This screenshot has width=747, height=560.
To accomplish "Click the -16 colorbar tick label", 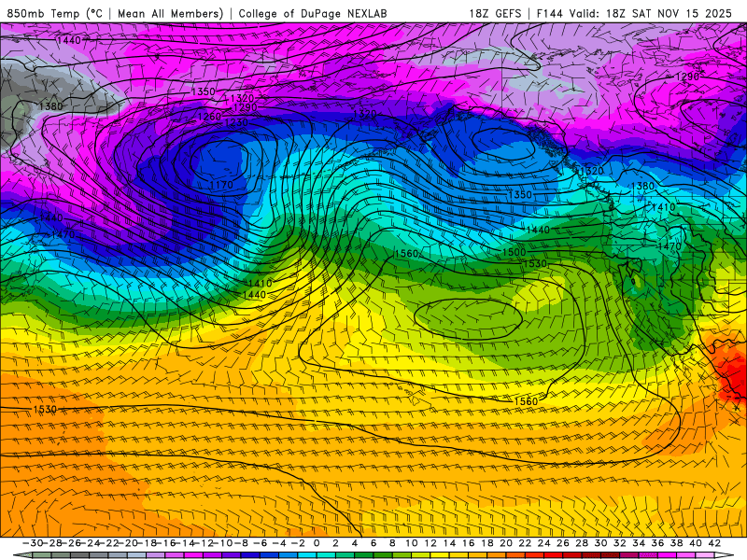I will coord(166,543).
